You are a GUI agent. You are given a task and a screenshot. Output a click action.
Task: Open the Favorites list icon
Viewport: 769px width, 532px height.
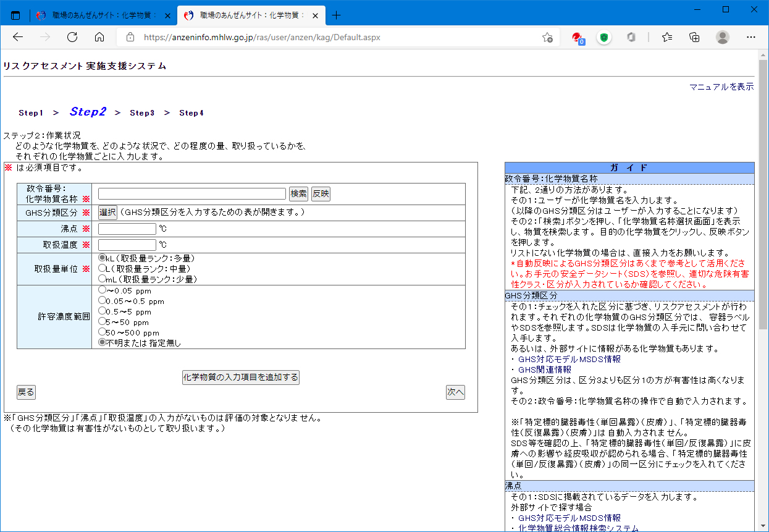point(667,37)
